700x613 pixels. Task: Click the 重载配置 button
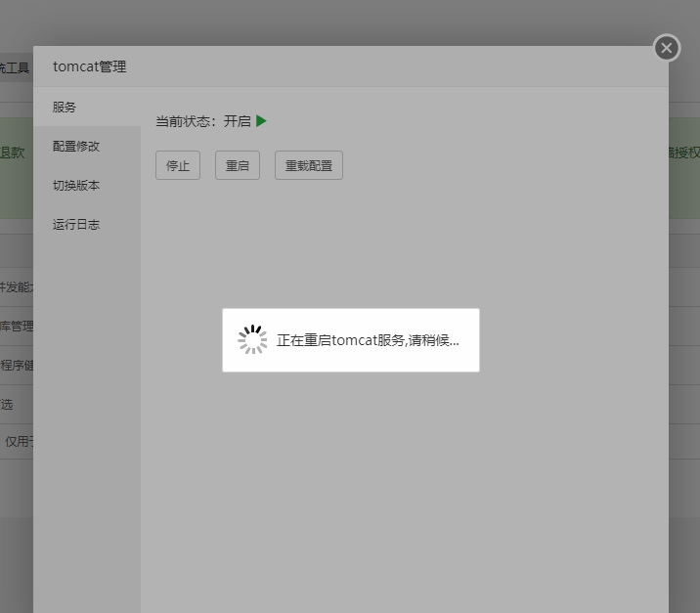point(309,165)
